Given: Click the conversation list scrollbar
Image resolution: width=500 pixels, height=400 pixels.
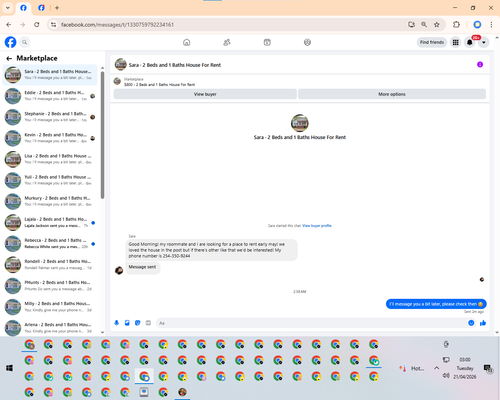Looking at the screenshot, I should (102, 135).
